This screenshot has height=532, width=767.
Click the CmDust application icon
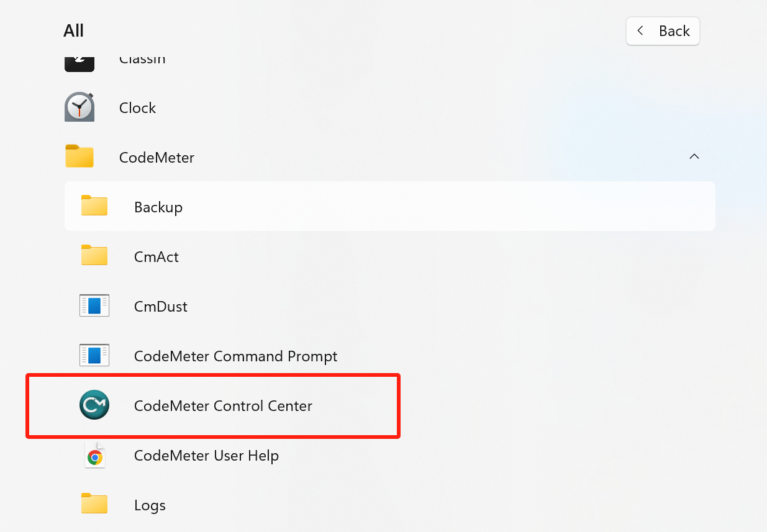tap(94, 305)
